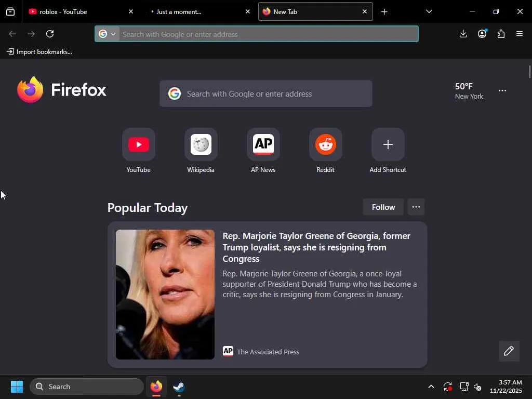Click the display/network tray icon
Screen dimensions: 532x399
pos(464,387)
